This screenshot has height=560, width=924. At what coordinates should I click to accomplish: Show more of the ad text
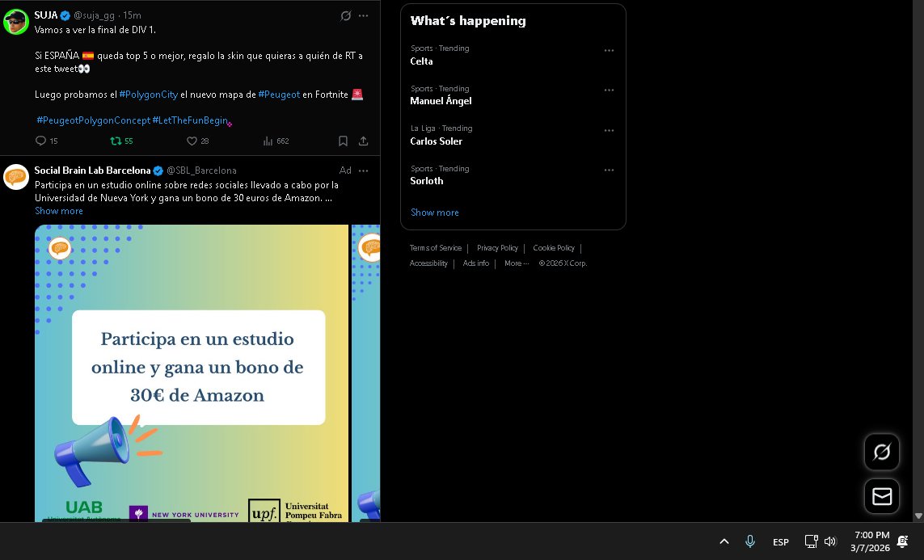point(59,211)
